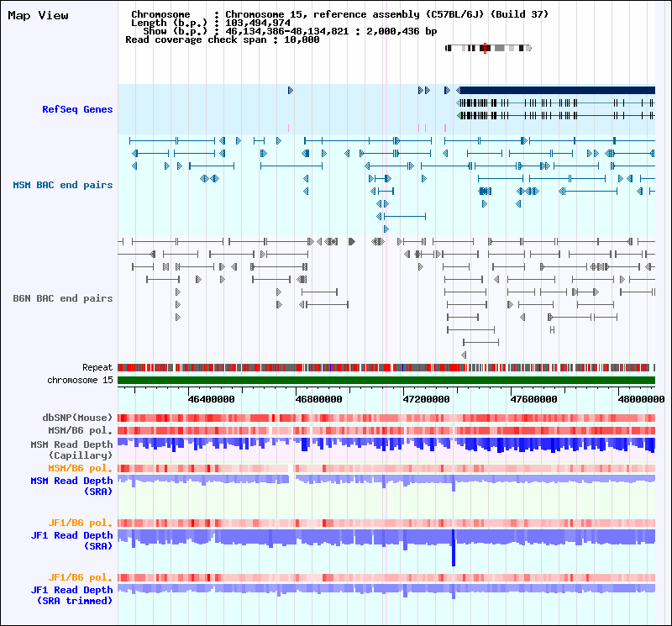Click the JF1/B6 pol. label above SRA trimmed
672x626 pixels.
click(x=80, y=577)
